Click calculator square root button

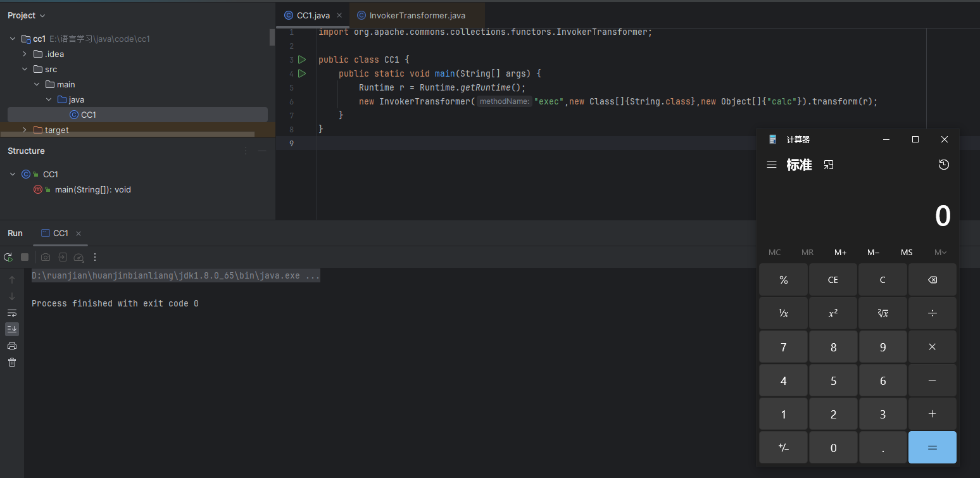tap(883, 313)
